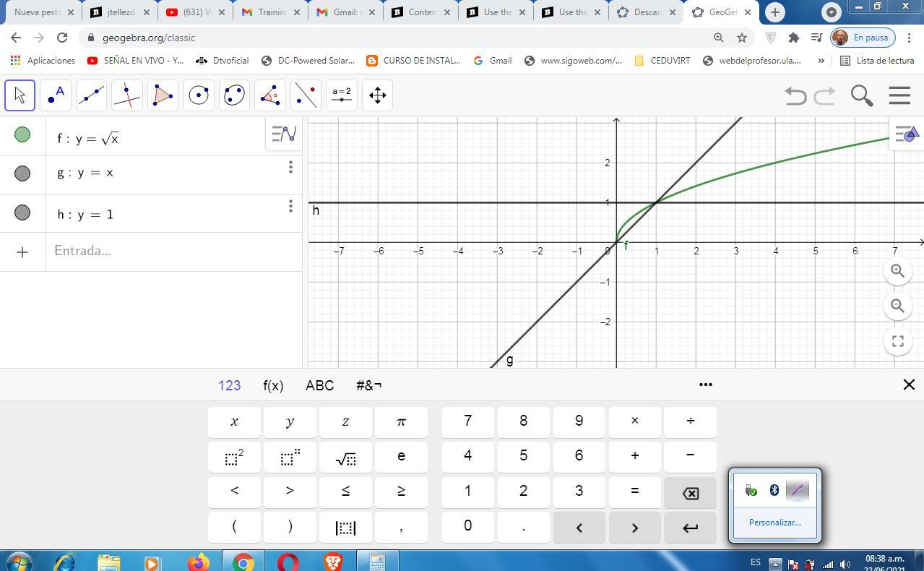
Task: Select the Circle with center tool
Action: coord(199,95)
